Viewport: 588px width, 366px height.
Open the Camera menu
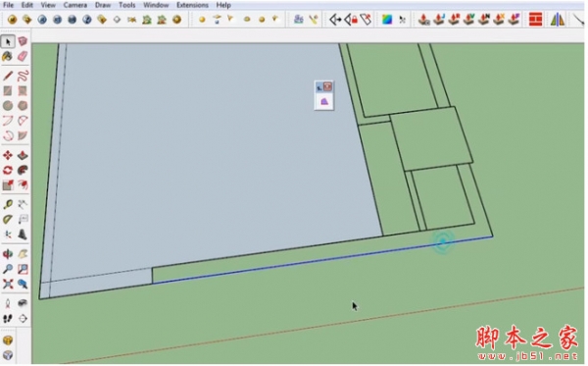coord(75,5)
